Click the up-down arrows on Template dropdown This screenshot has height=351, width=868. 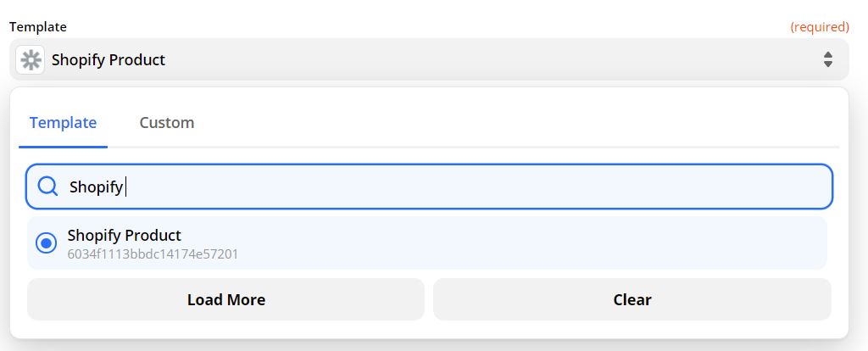[828, 60]
